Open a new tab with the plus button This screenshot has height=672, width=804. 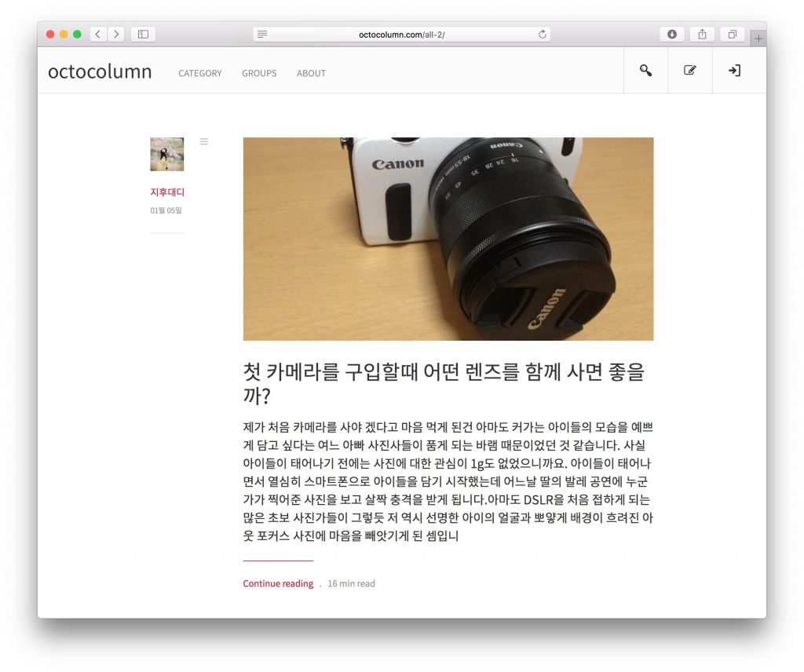coord(758,38)
